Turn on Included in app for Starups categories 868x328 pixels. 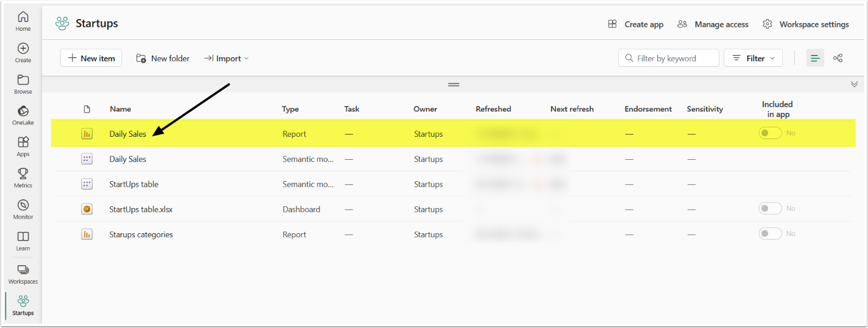coord(770,234)
